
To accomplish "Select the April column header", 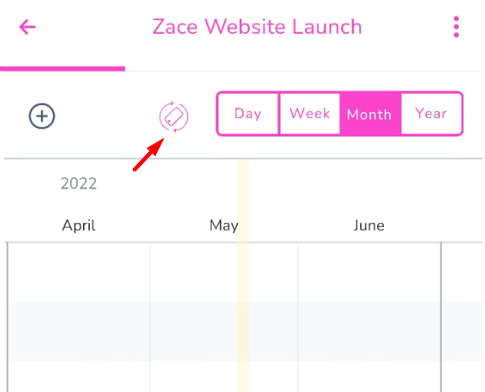I will click(79, 226).
